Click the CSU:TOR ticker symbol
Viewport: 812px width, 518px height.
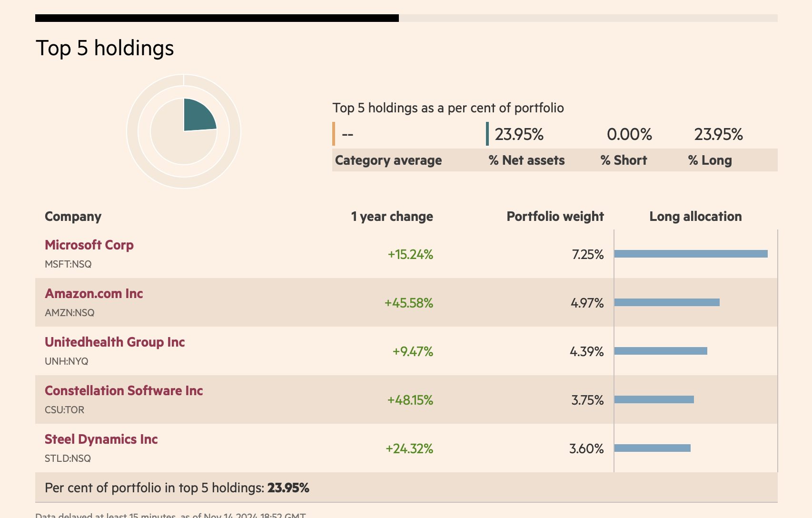pos(64,410)
